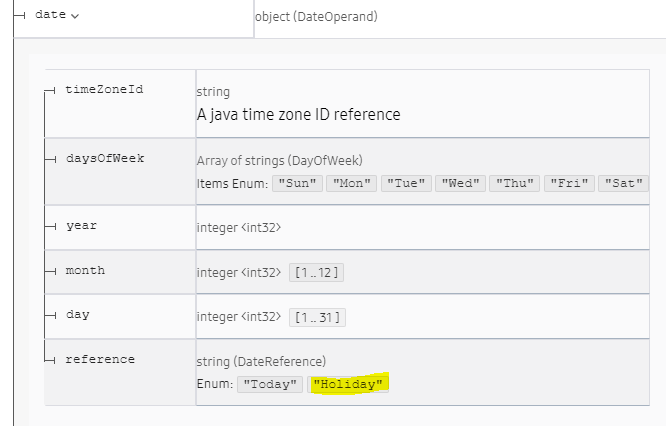Click the "Sat" enum value
Viewport: 666px width, 426px height.
(x=624, y=183)
